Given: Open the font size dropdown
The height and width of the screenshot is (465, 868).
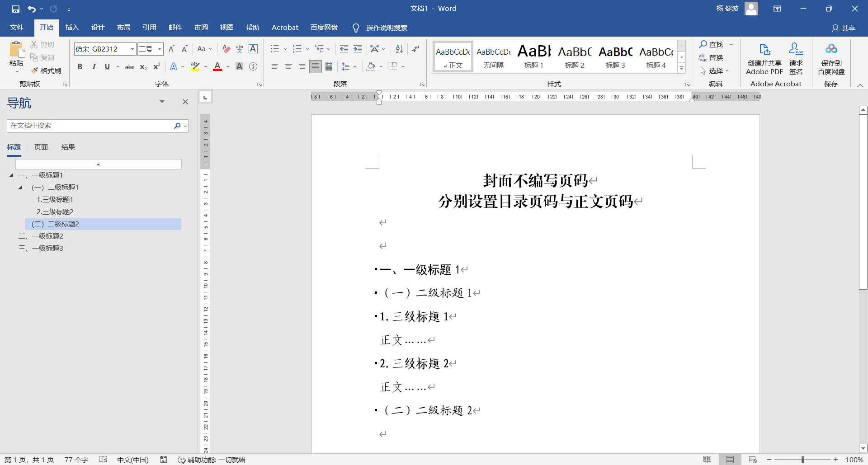Looking at the screenshot, I should tap(160, 49).
